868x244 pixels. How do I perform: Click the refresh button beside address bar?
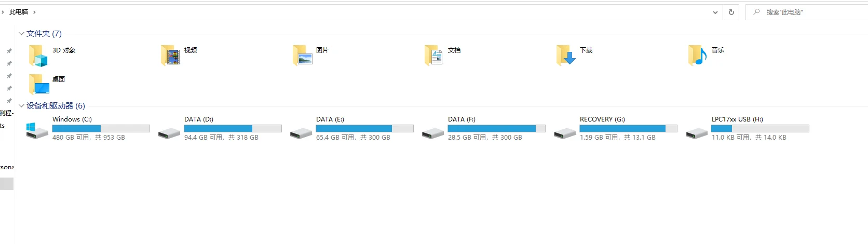pyautogui.click(x=731, y=12)
